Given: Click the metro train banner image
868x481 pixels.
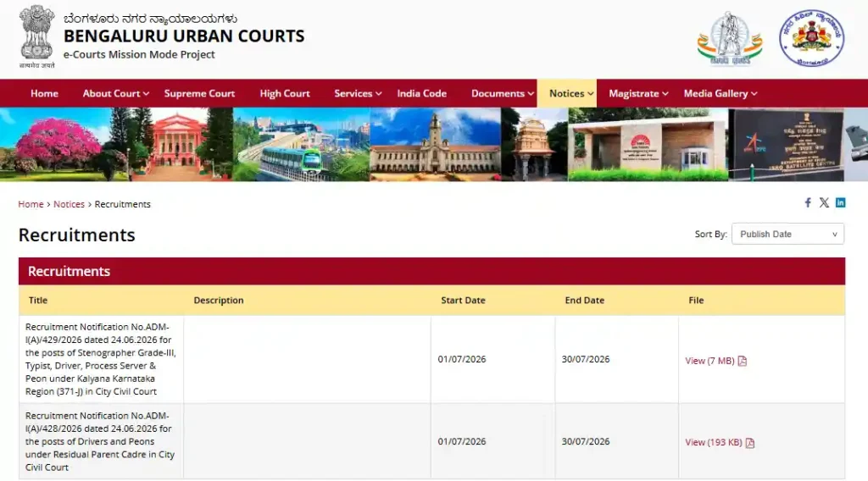Looking at the screenshot, I should 301,145.
